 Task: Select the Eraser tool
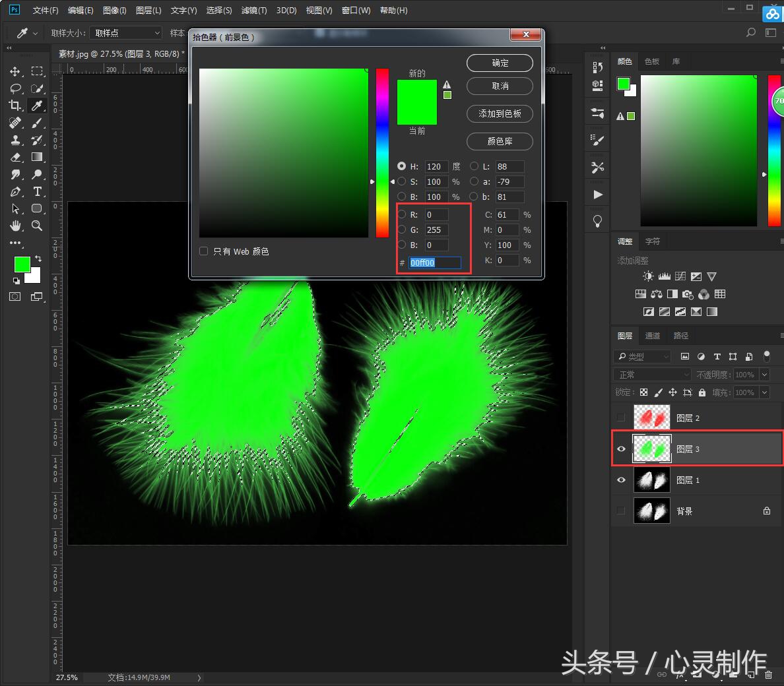click(15, 157)
